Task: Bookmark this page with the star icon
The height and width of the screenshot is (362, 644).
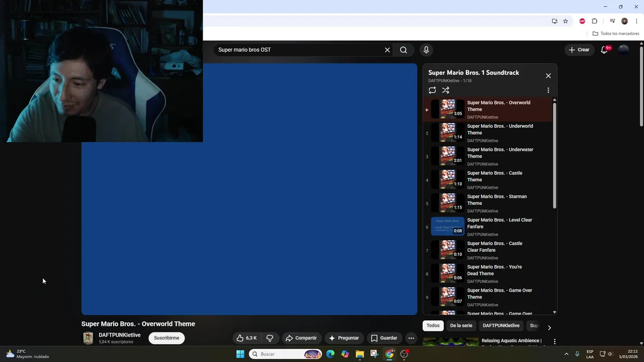Action: (x=566, y=21)
